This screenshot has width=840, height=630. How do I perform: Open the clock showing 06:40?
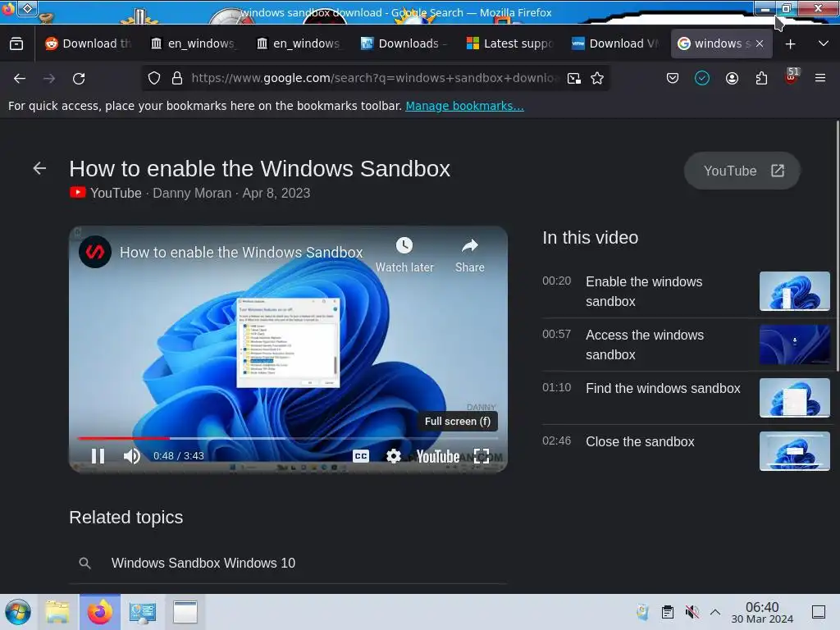762,612
